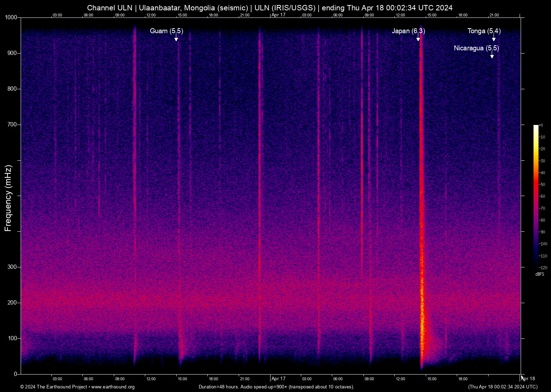This screenshot has height=392, width=551.
Task: Click the Tonga (5.4) label to expand details
Action: (x=484, y=31)
